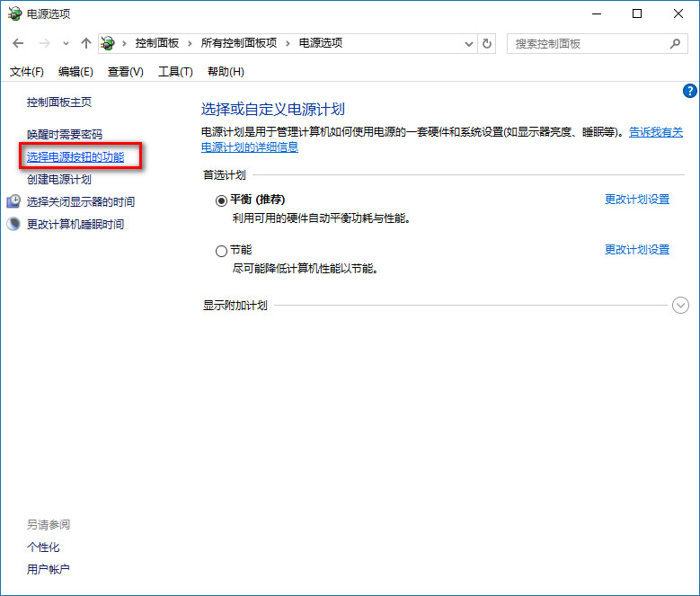The image size is (700, 596).
Task: Click the Up one level arrow
Action: click(86, 43)
